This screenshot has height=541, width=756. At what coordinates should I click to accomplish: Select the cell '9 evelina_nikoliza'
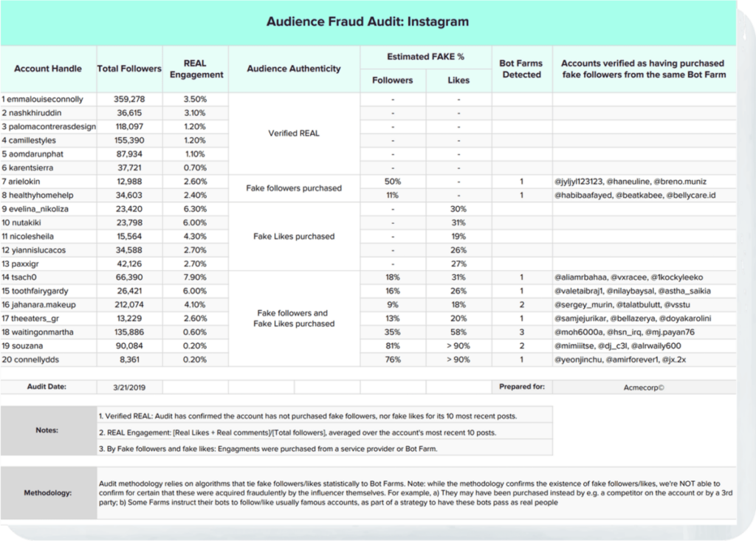(48, 209)
